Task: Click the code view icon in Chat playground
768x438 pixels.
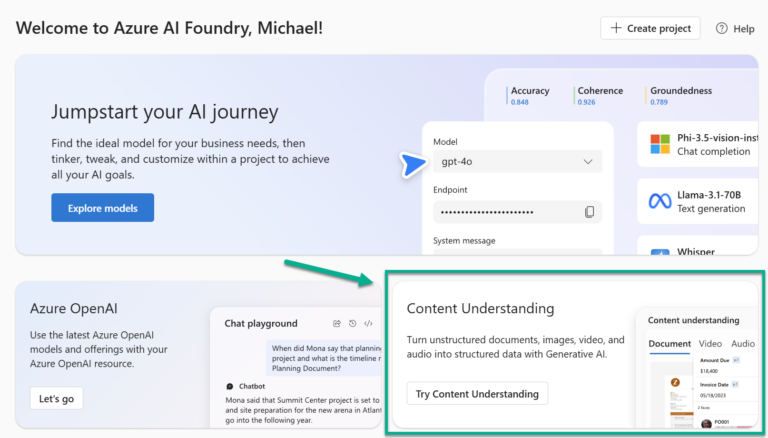Action: coord(368,323)
